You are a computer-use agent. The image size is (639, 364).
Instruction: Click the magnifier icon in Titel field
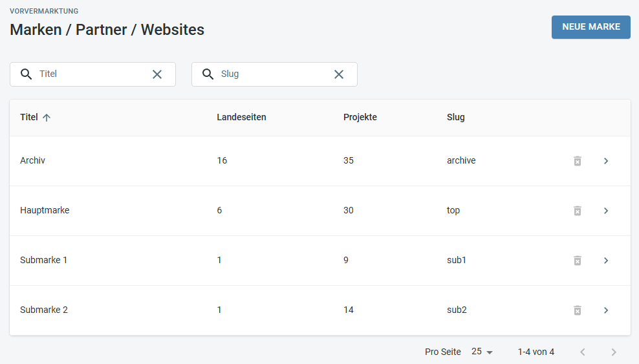(26, 74)
